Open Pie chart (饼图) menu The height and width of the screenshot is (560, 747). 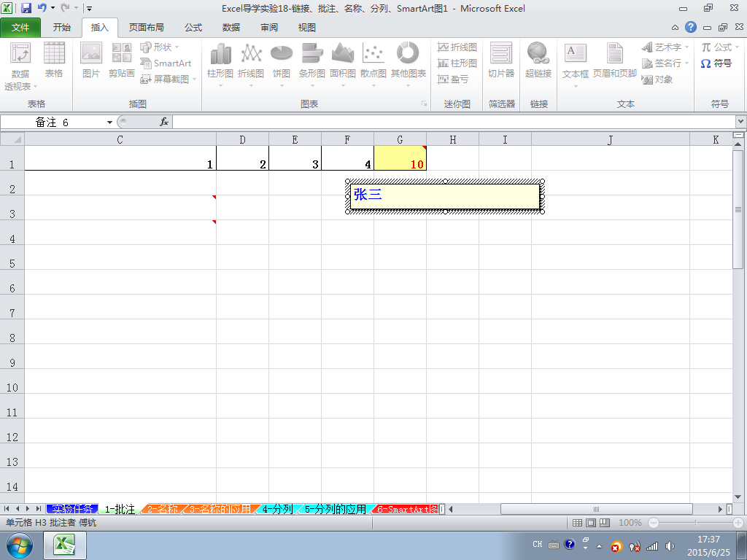pyautogui.click(x=282, y=65)
